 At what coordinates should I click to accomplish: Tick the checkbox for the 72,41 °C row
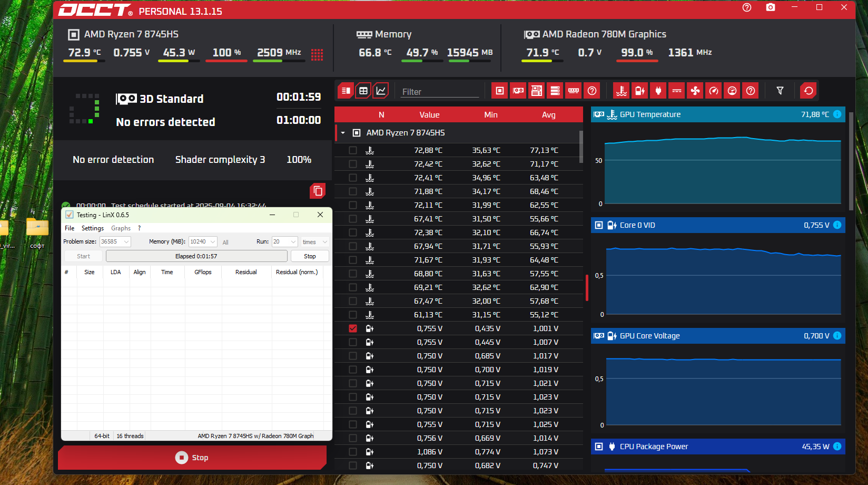[353, 178]
